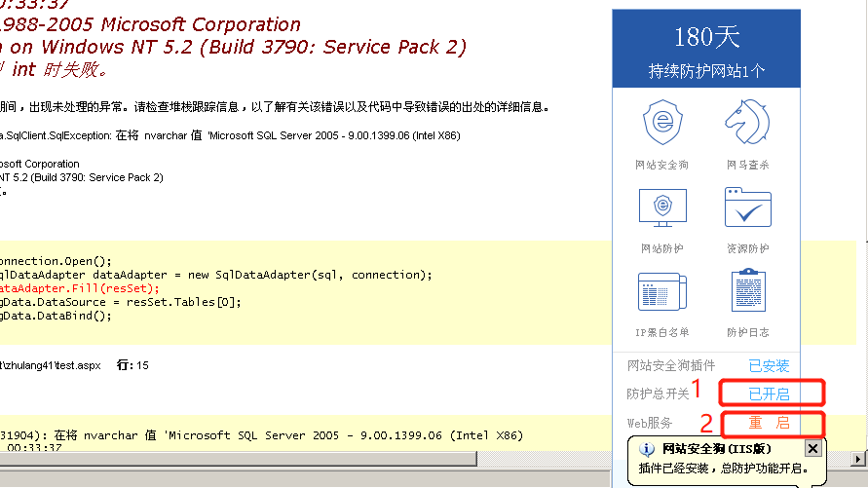Open the 网站防护 monitor icon

pyautogui.click(x=662, y=207)
